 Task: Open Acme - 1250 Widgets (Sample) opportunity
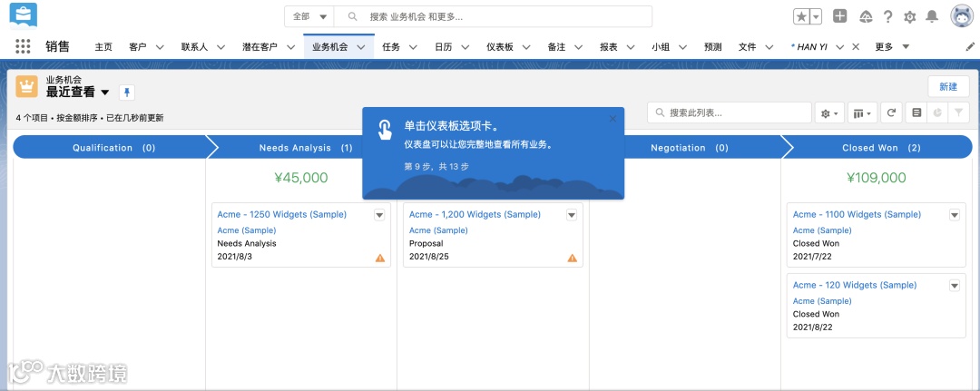coord(282,214)
